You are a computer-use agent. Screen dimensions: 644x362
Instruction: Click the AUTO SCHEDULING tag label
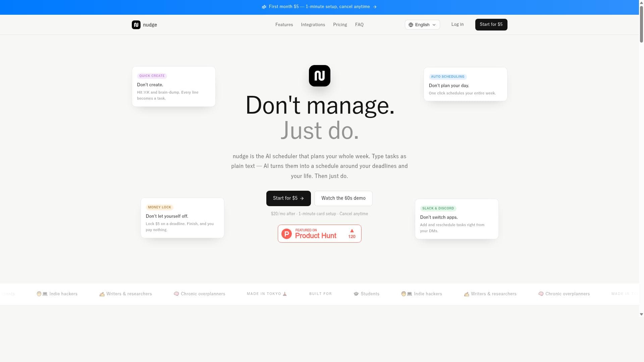tap(448, 77)
